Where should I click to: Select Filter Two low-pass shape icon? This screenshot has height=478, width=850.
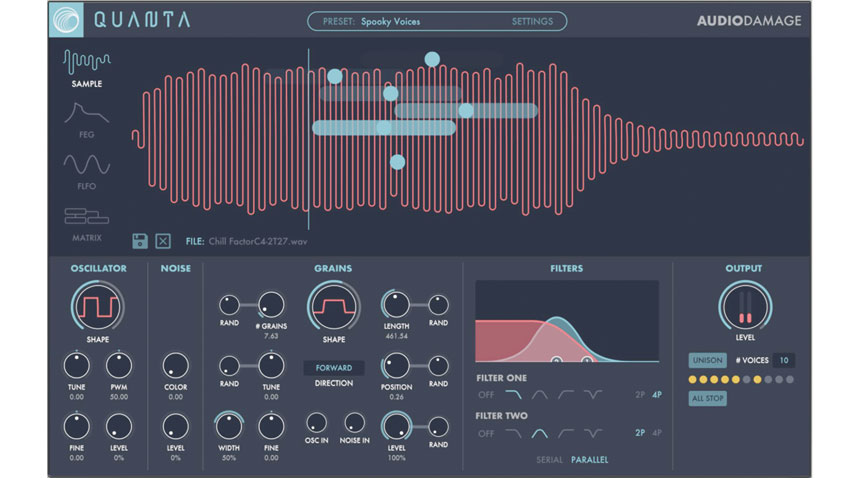pos(513,434)
